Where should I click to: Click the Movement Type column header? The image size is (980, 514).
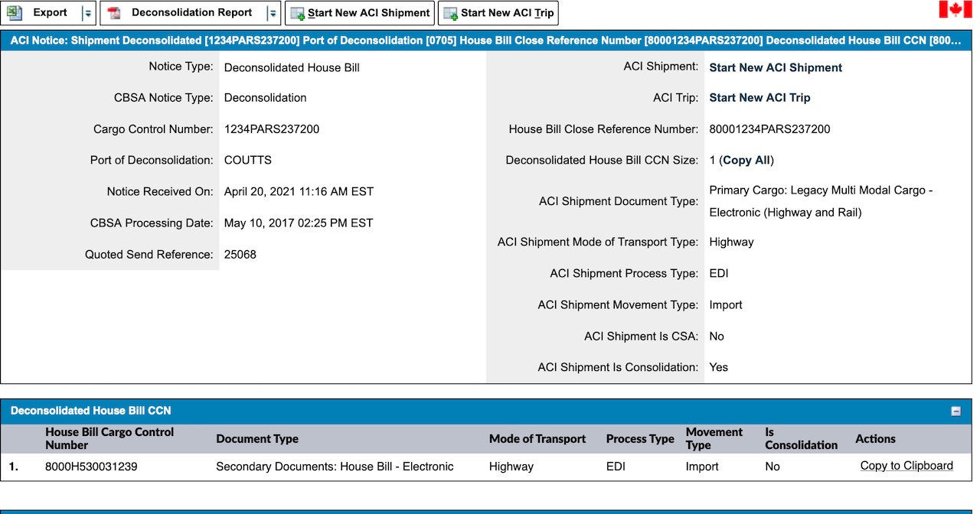coord(714,438)
